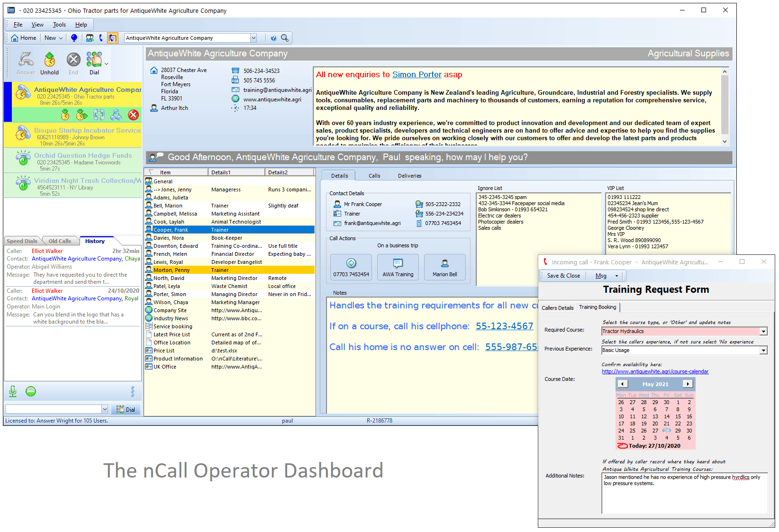Click first hold-clock icon on AntiqueWhite call

(x=65, y=115)
